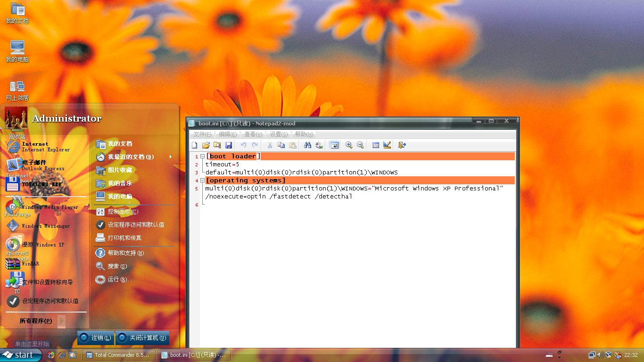
Task: Click the Open file folder icon in Notepad2
Action: [206, 145]
